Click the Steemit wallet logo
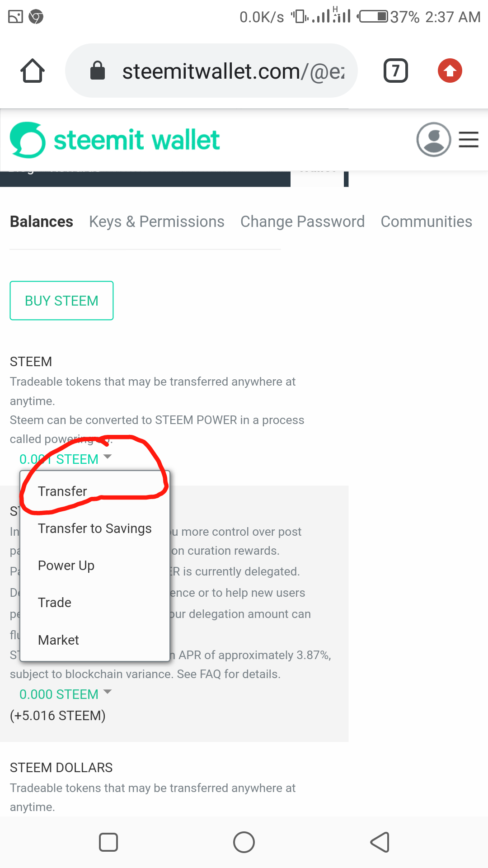 point(115,140)
